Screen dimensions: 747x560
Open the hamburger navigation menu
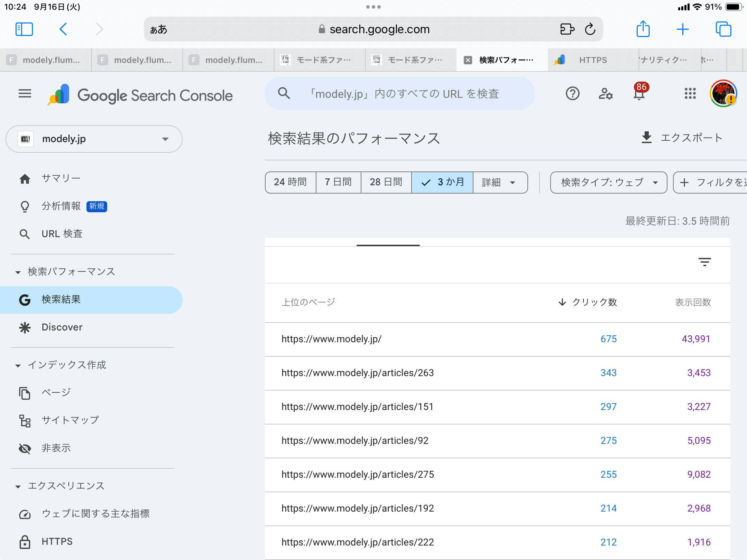pos(25,94)
